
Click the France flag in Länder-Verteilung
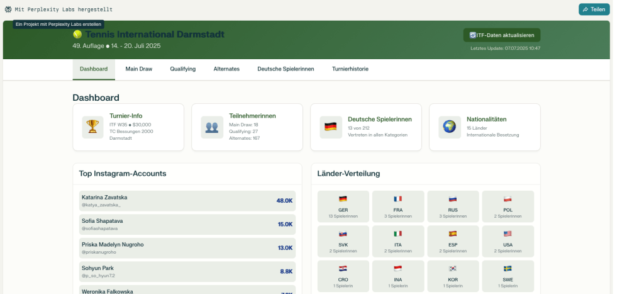pos(398,199)
